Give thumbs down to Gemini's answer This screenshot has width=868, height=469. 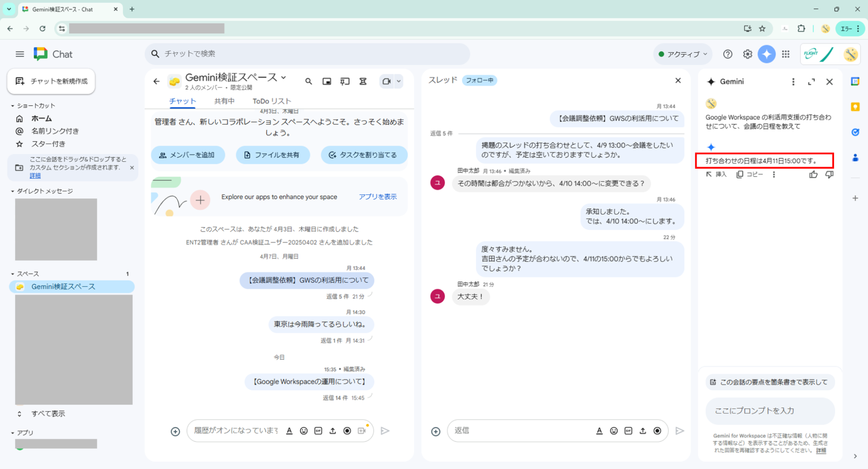coord(829,175)
